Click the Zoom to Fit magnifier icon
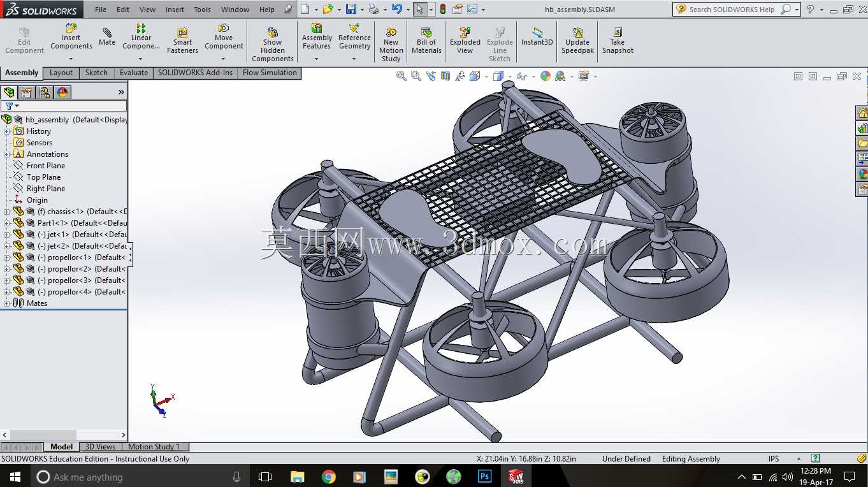 click(x=401, y=76)
